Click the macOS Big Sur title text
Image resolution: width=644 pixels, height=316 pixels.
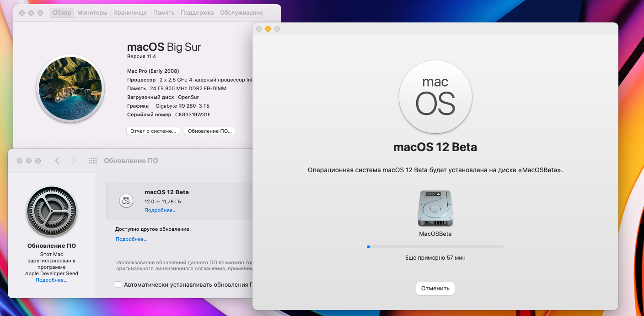164,47
